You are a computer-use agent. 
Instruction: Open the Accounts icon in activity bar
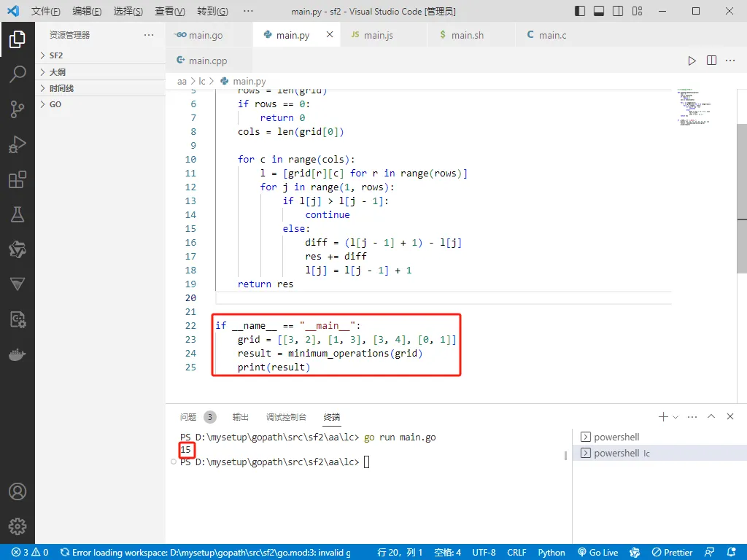point(18,491)
